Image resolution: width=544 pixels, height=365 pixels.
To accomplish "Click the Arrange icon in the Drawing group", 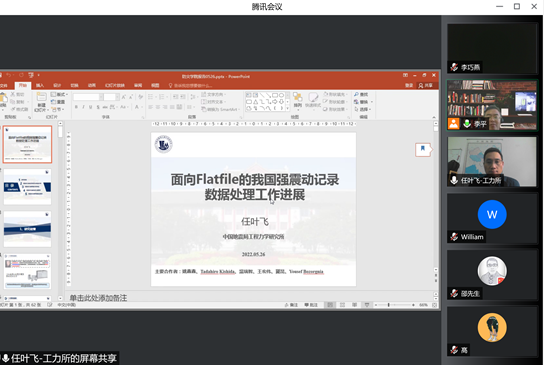I will [x=297, y=100].
